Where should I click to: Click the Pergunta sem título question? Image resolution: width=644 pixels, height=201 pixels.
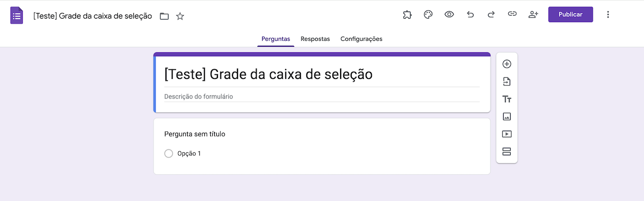click(x=195, y=134)
